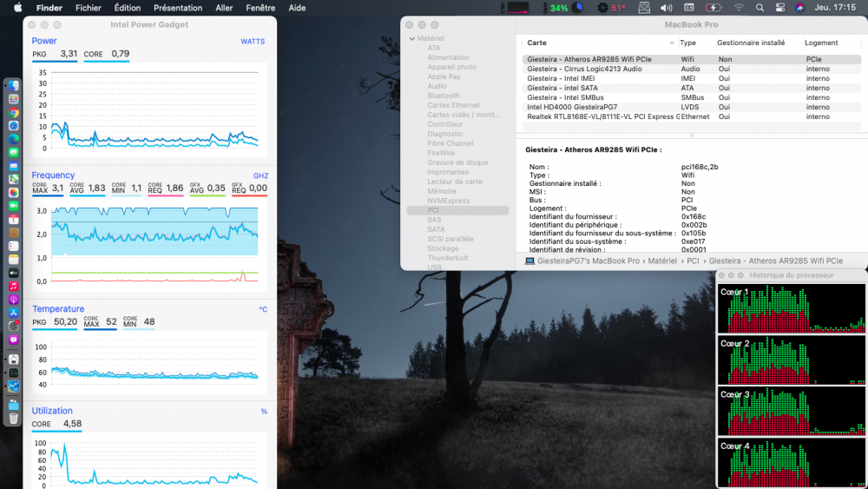The image size is (868, 489).
Task: Open the Fenêtre menu
Action: point(260,8)
